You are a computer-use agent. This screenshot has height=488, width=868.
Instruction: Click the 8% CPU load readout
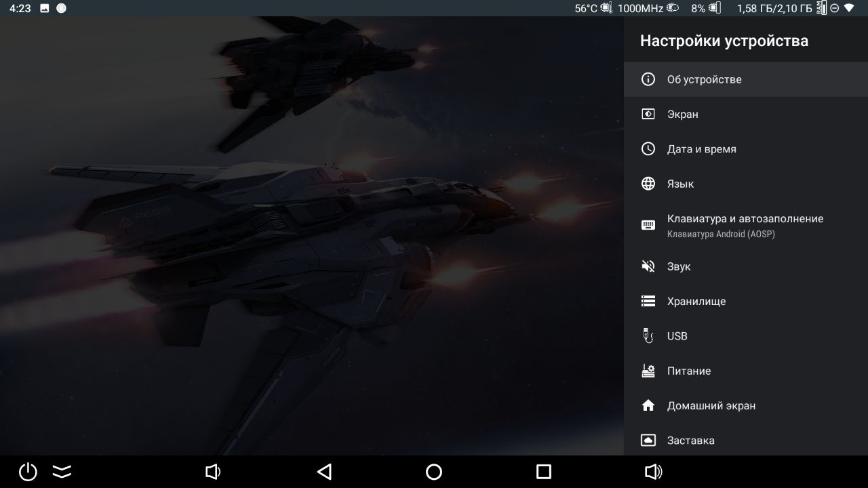click(x=698, y=8)
